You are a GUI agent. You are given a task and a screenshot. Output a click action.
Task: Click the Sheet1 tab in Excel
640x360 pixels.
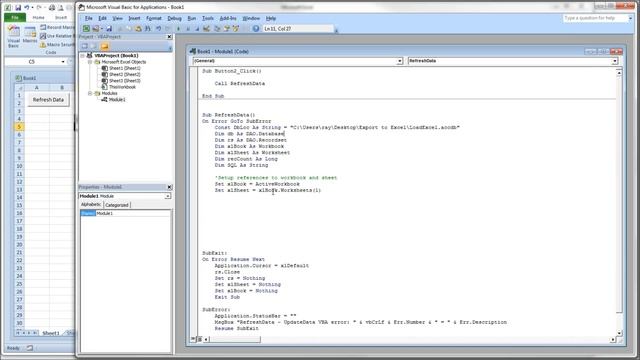(x=51, y=333)
